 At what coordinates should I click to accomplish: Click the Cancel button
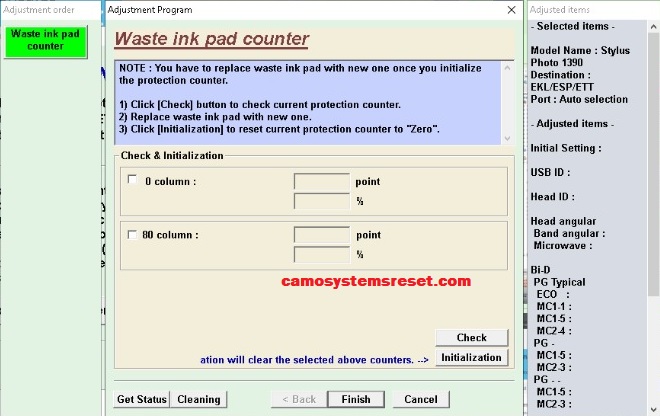[421, 399]
